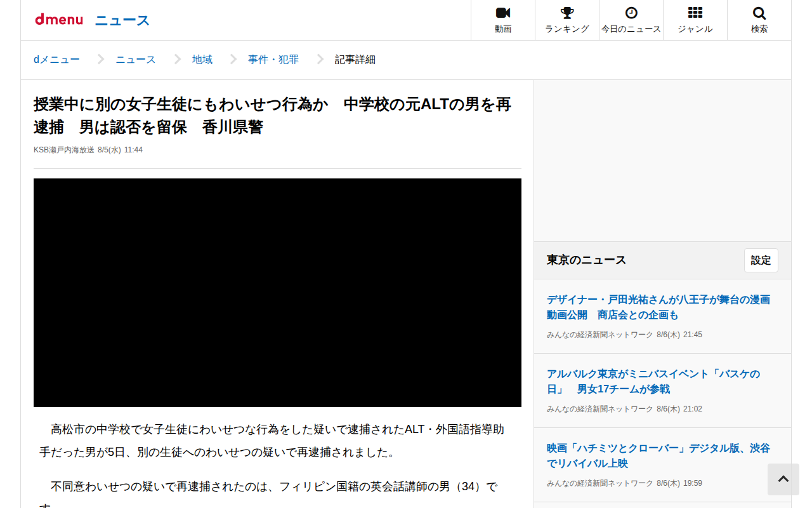Open the ニュース header title
This screenshot has width=812, height=508.
click(x=122, y=20)
